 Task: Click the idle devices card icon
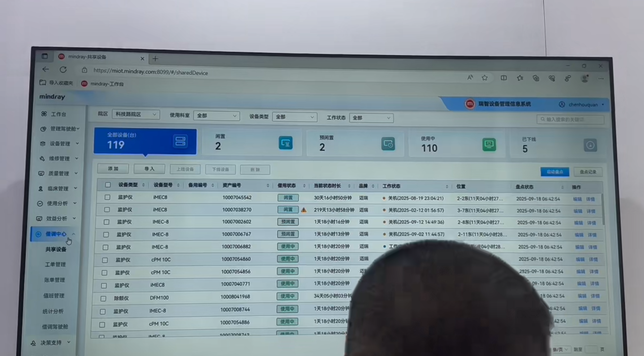tap(286, 143)
